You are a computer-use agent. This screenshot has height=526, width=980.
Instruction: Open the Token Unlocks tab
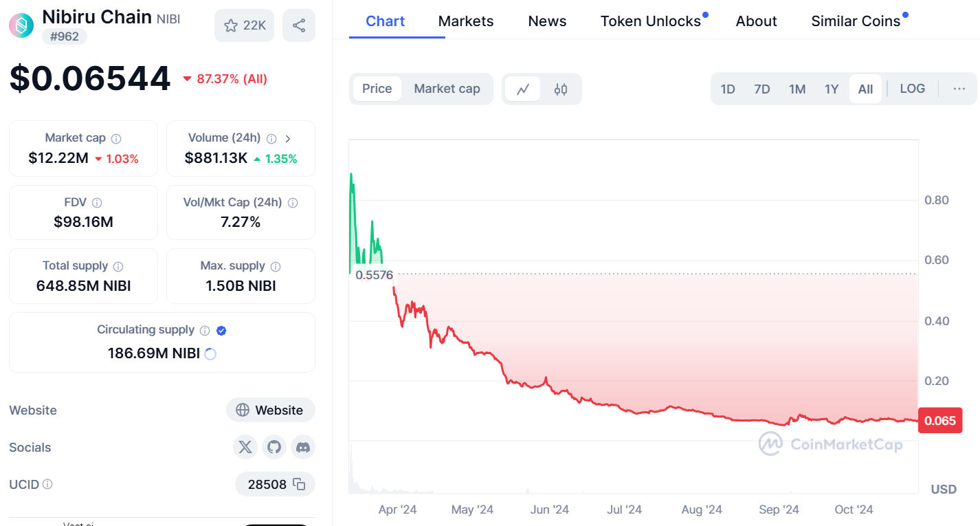pos(650,21)
